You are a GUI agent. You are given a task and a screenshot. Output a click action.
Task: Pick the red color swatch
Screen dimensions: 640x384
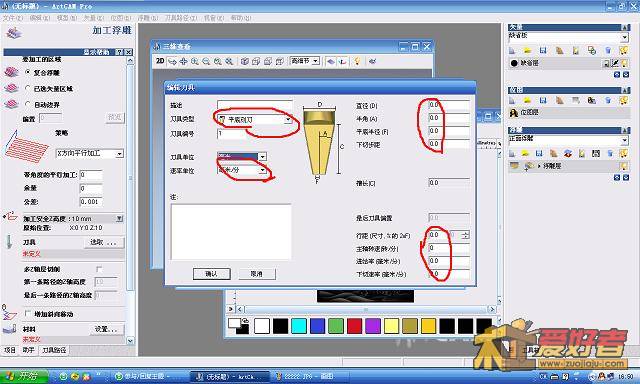pyautogui.click(x=354, y=326)
